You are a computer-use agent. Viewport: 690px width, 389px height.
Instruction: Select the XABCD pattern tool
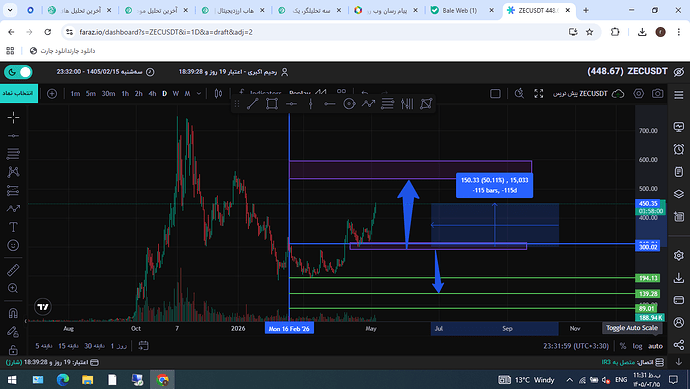pyautogui.click(x=13, y=172)
